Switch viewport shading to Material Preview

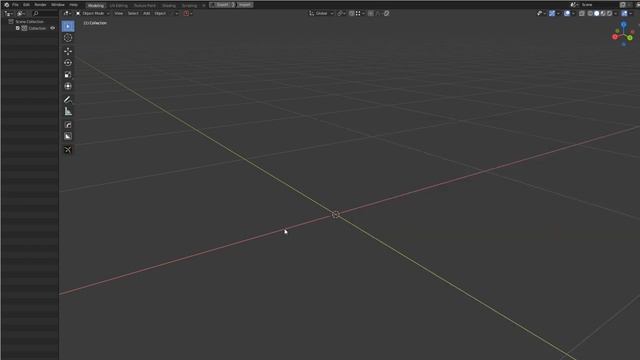click(x=603, y=13)
